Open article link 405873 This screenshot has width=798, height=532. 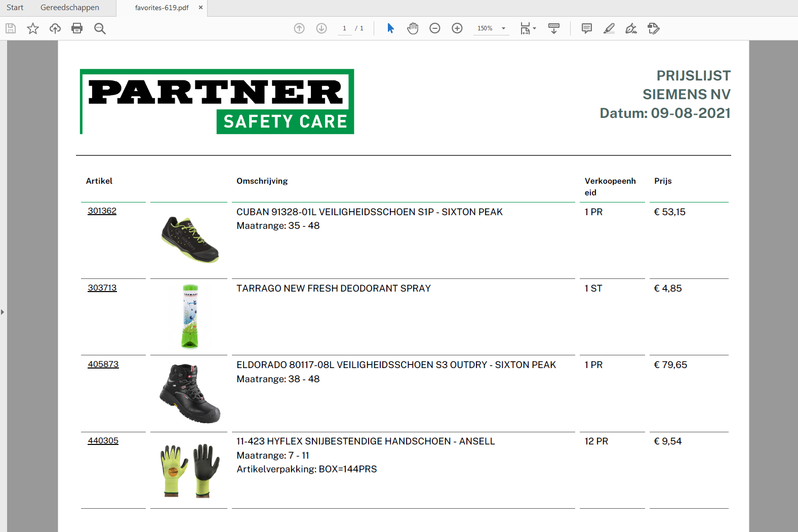coord(103,364)
